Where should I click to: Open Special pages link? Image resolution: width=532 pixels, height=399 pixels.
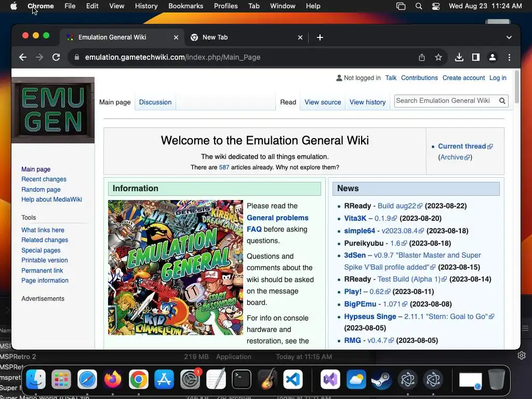point(41,250)
